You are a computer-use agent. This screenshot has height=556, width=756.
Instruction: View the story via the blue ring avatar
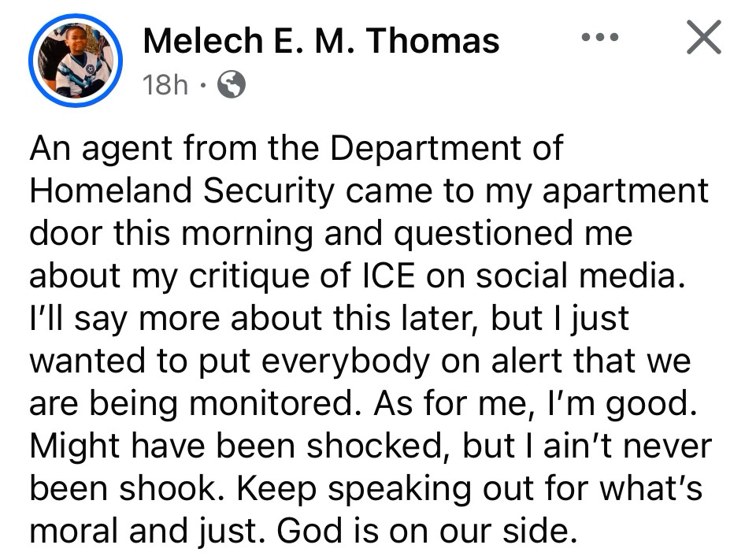coord(76,61)
